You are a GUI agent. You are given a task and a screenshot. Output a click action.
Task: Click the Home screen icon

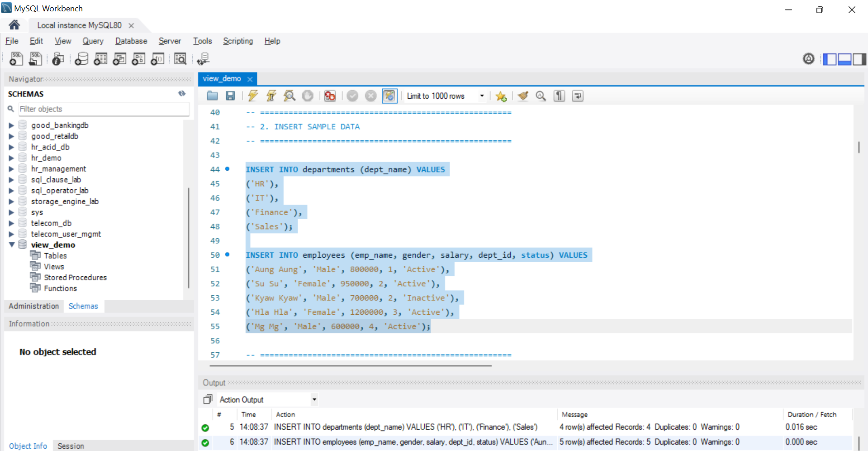point(14,25)
